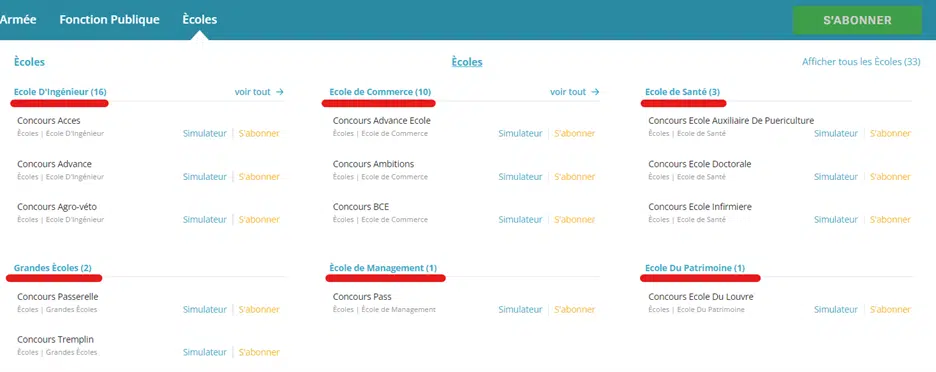Image resolution: width=936 pixels, height=372 pixels.
Task: Click S'abonner for Concours Agro-véto
Action: [x=259, y=220]
